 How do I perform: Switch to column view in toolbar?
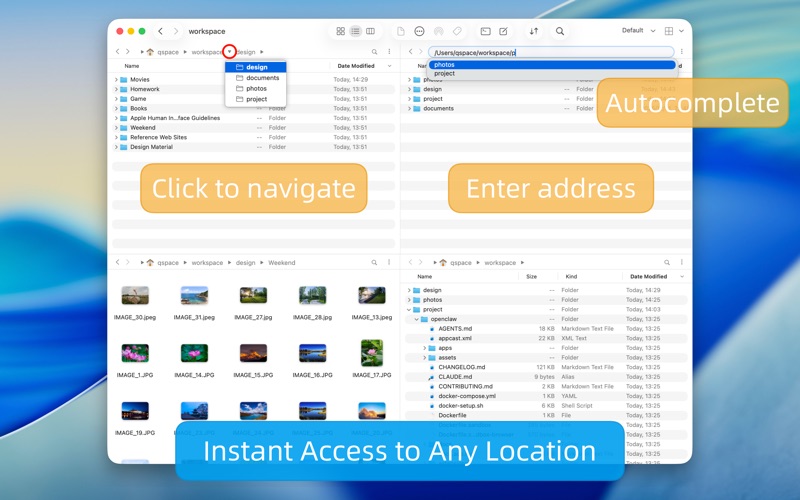[x=370, y=31]
